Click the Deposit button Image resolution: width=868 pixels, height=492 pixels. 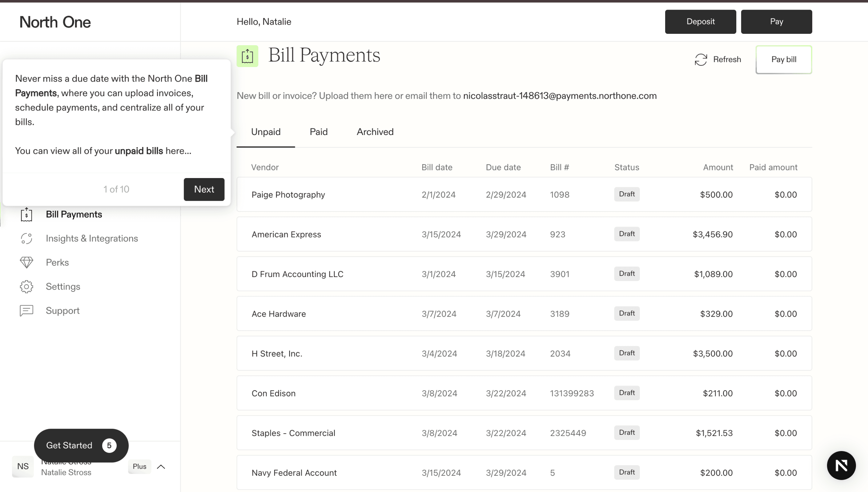tap(700, 22)
